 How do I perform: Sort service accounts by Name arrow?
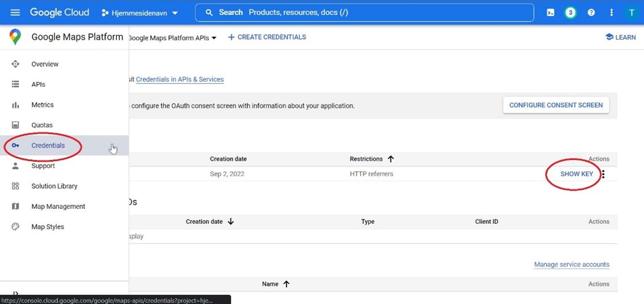pos(287,284)
